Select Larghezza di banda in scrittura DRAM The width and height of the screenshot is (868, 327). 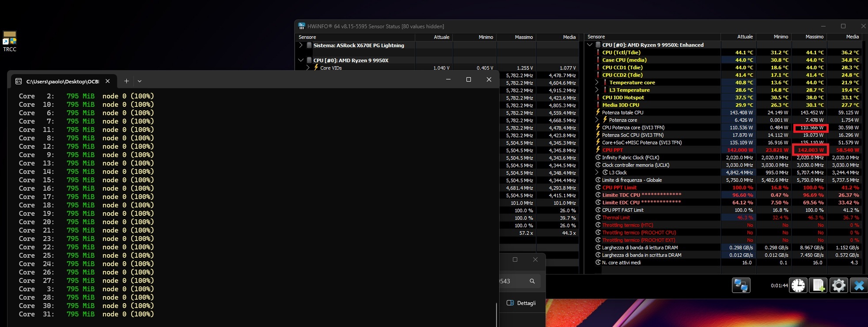(727, 255)
